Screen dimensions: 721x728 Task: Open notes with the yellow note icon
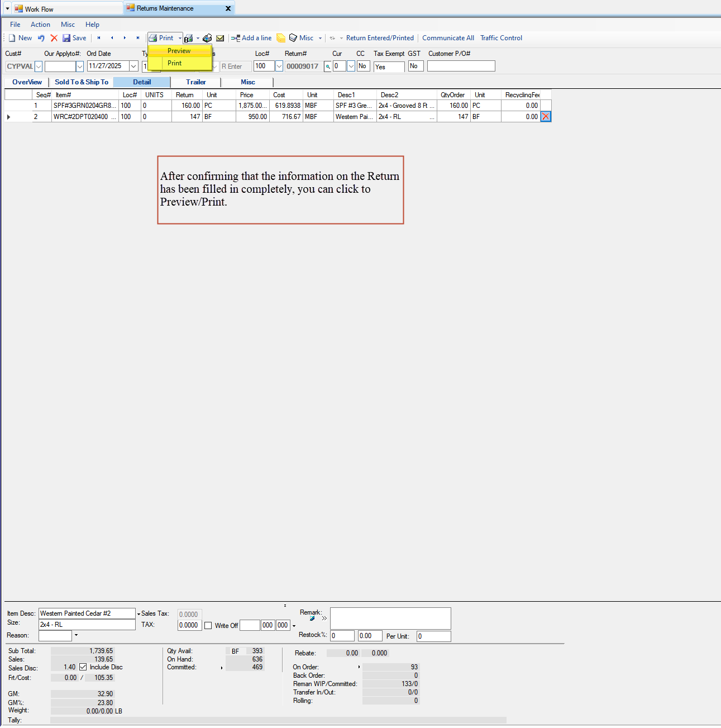click(x=280, y=37)
